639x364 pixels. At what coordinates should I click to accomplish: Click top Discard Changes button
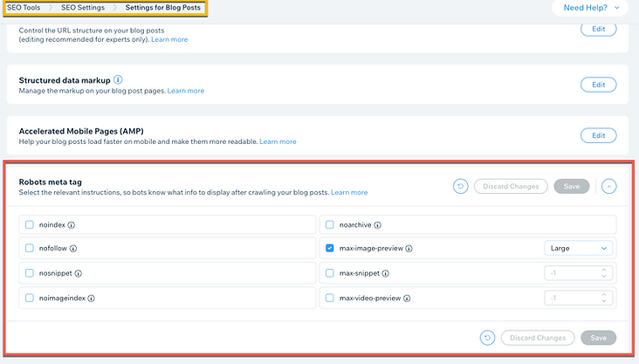[x=511, y=186]
